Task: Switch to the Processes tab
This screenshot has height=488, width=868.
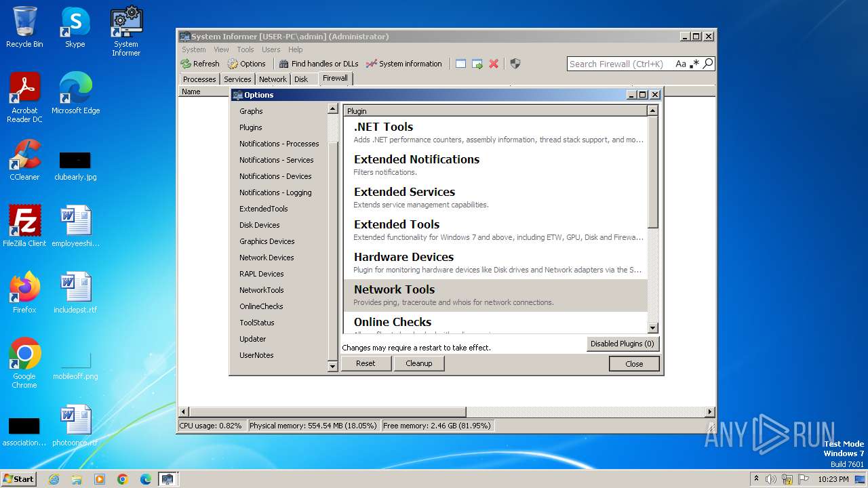Action: click(x=199, y=79)
